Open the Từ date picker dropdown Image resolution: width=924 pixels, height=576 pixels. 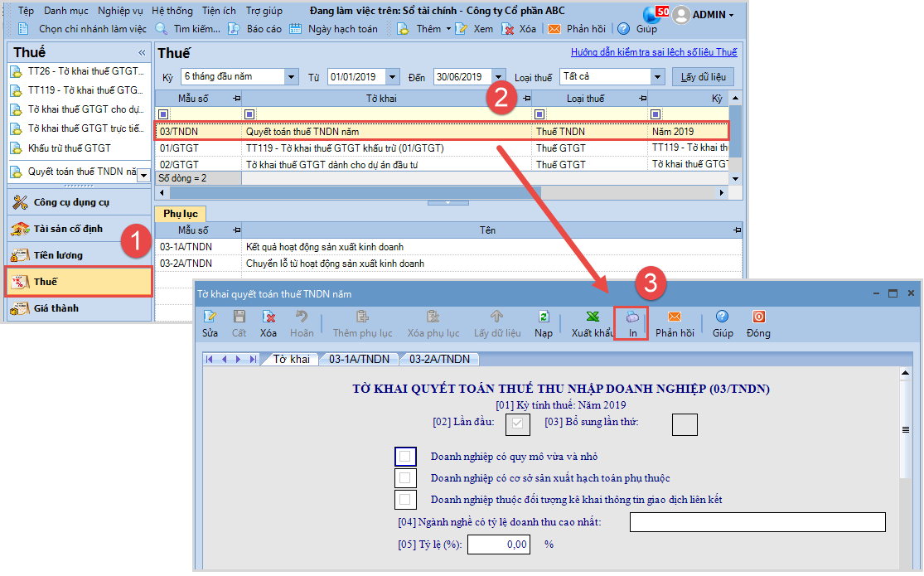tap(393, 77)
